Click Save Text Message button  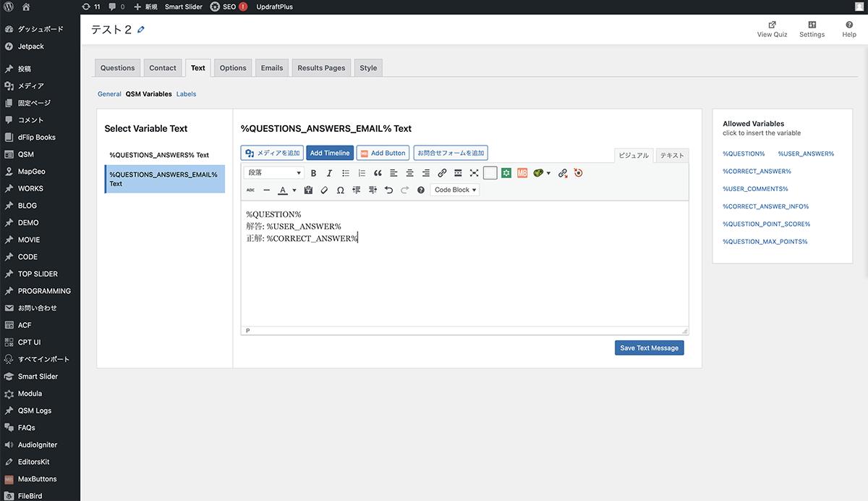coord(649,348)
